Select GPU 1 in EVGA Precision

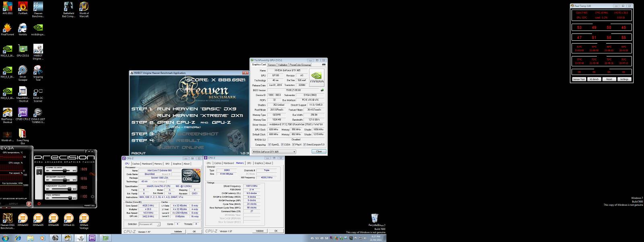click(39, 172)
